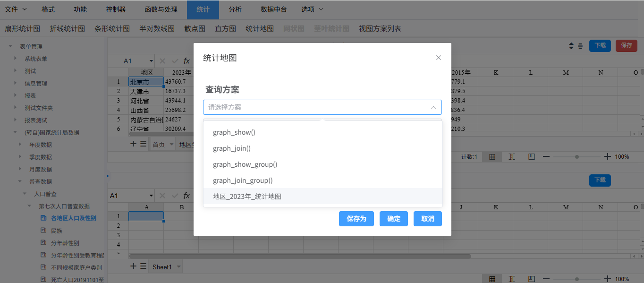The height and width of the screenshot is (283, 644).
Task: Close the 统计地图 dialog with X
Action: [x=439, y=58]
